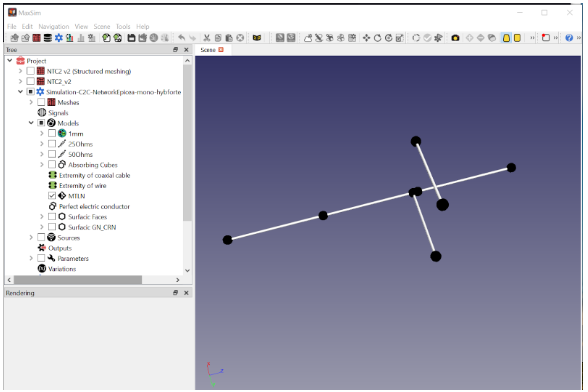Screen dimensions: 588x392
Task: Click the red mesh grid toolbar icon
Action: (x=36, y=38)
